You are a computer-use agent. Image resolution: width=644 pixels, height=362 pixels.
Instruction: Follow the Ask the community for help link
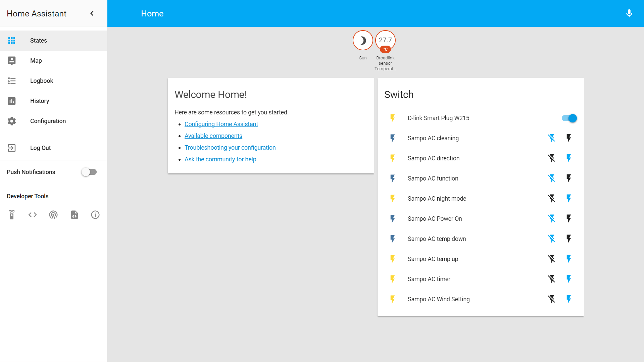click(220, 159)
